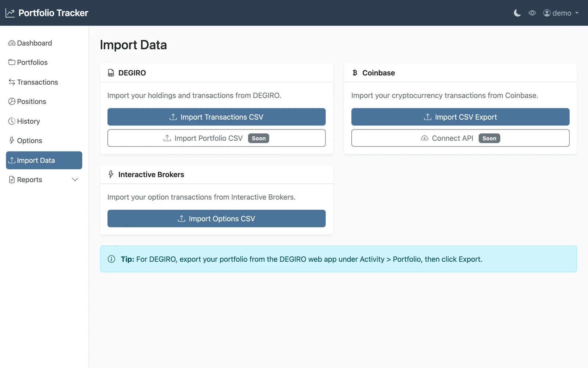
Task: Toggle dark mode with the moon icon
Action: (517, 13)
